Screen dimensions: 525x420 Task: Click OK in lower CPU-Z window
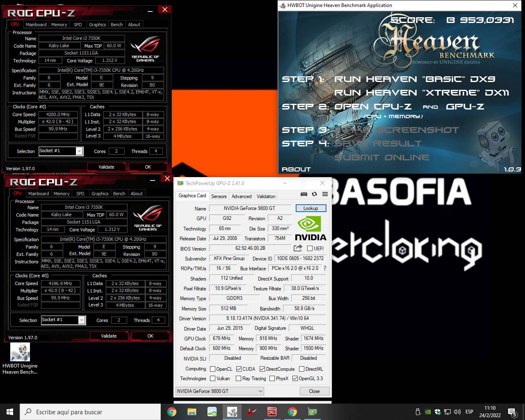point(151,336)
